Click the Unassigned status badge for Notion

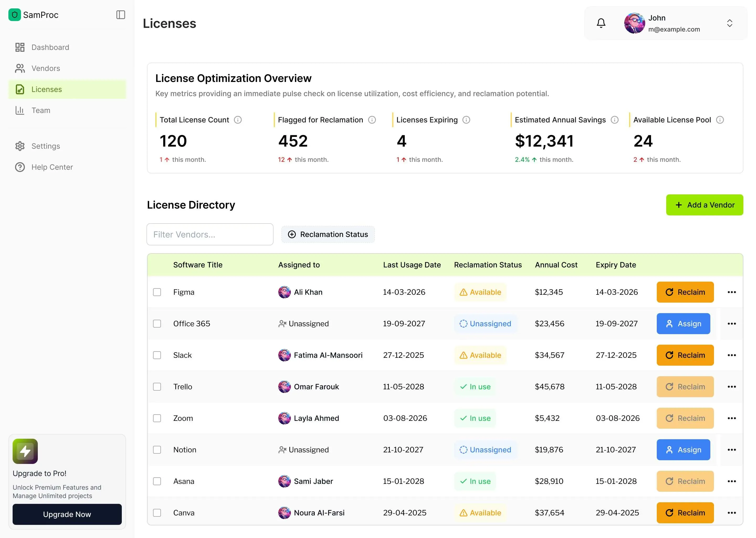pos(485,450)
